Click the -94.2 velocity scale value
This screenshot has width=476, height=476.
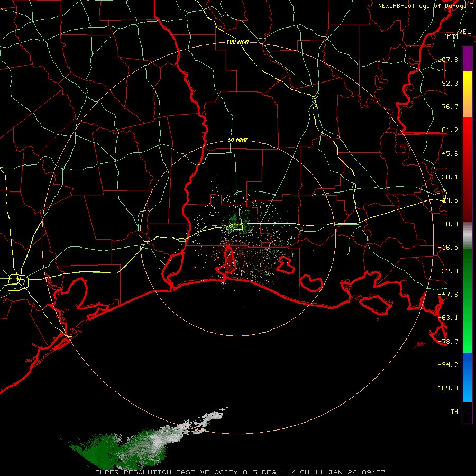(448, 365)
